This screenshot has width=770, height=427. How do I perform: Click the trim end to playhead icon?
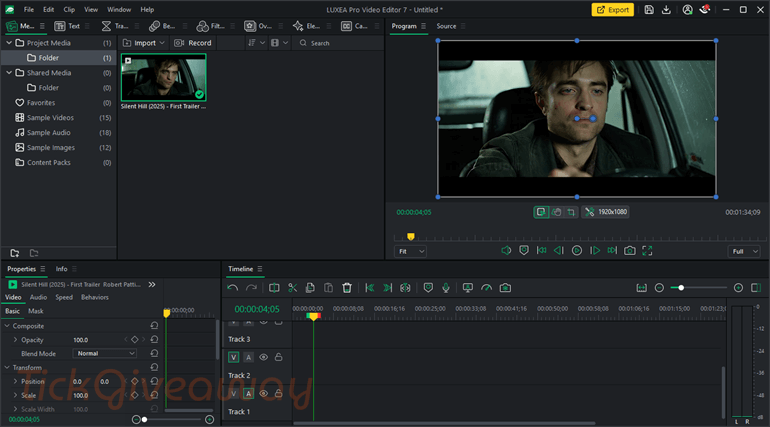coord(387,288)
